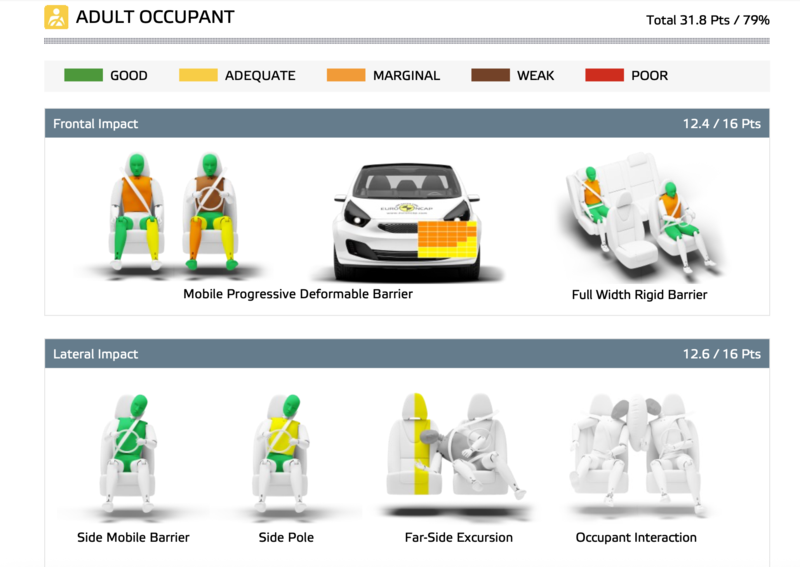
Task: Click the "12.6 / 16 Pts" lateral score
Action: pos(722,354)
